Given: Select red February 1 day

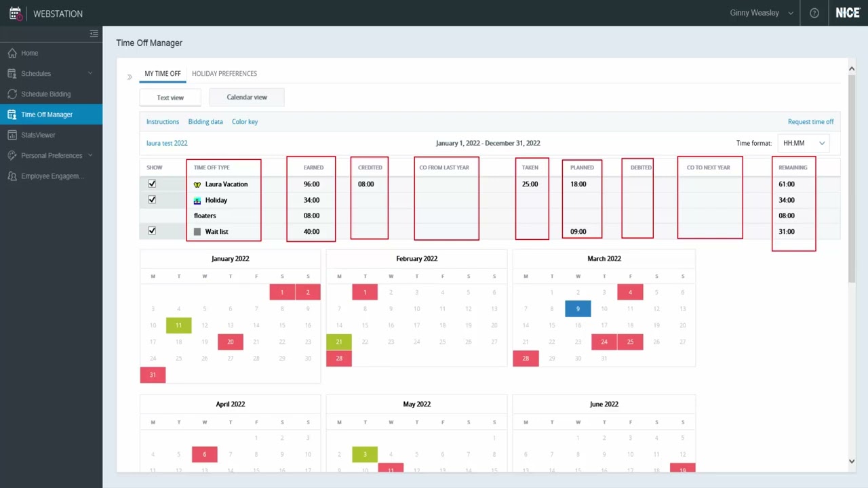Looking at the screenshot, I should (365, 292).
